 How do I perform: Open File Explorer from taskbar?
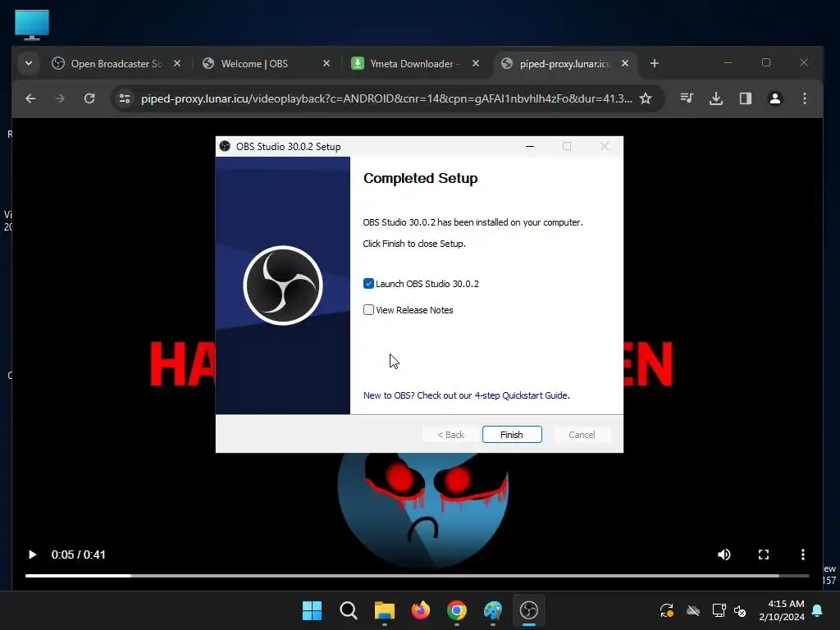pos(384,610)
